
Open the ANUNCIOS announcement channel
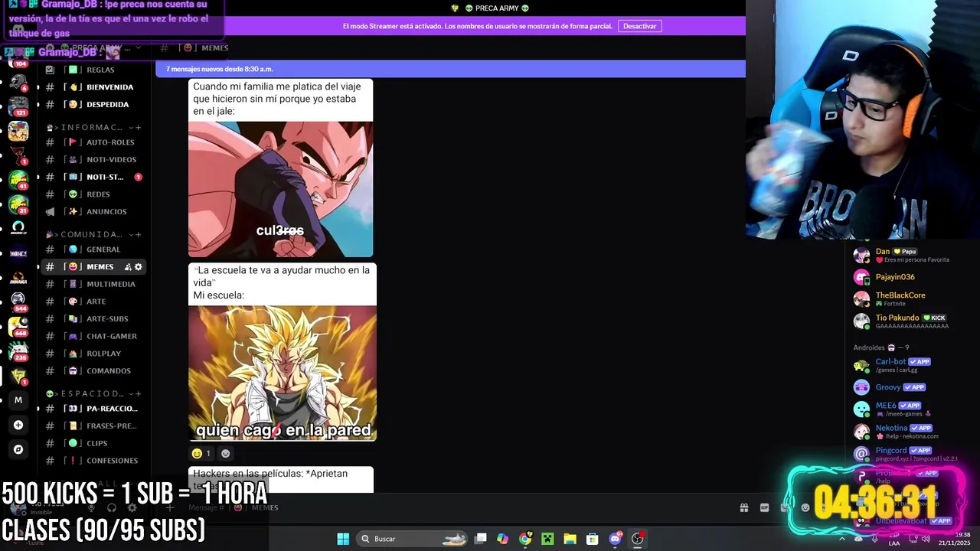click(x=93, y=212)
